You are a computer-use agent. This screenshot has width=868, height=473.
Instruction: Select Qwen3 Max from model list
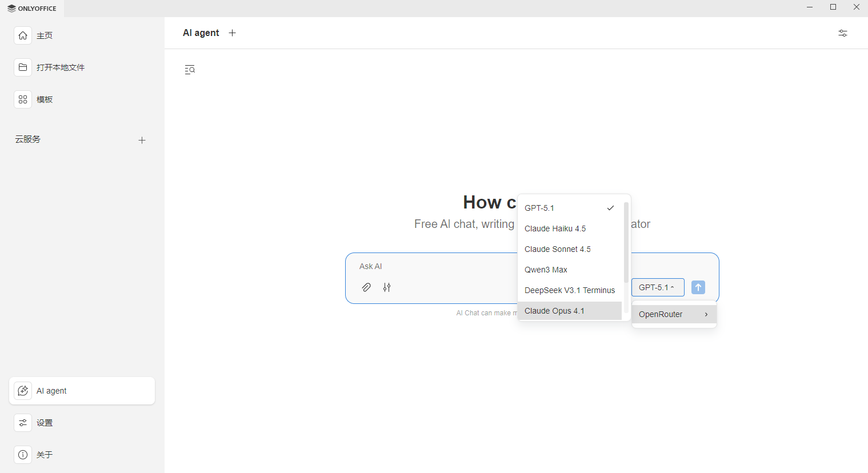(x=546, y=270)
